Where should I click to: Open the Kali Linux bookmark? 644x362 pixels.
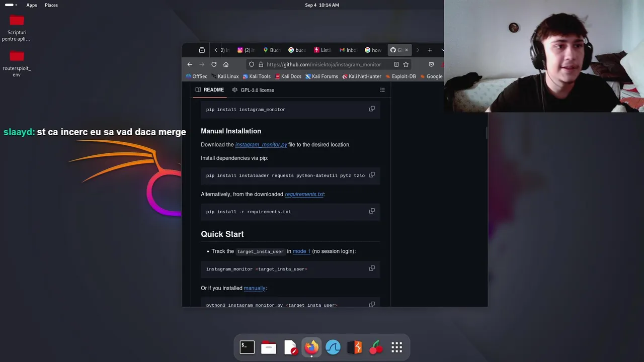[225, 76]
